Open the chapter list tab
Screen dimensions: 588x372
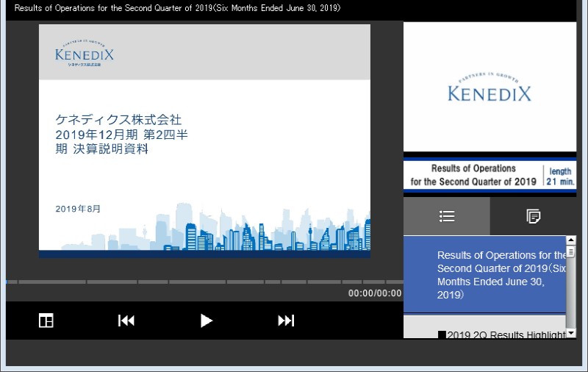(447, 216)
